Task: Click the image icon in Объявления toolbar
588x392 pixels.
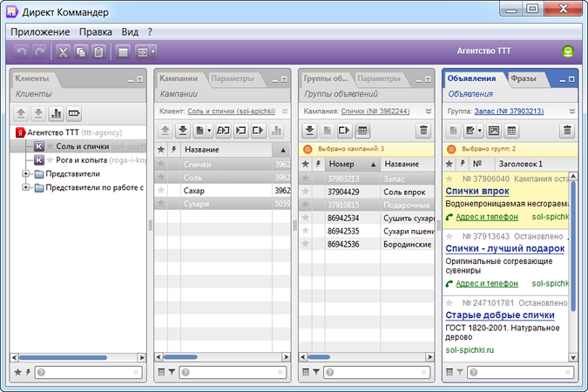Action: 494,131
